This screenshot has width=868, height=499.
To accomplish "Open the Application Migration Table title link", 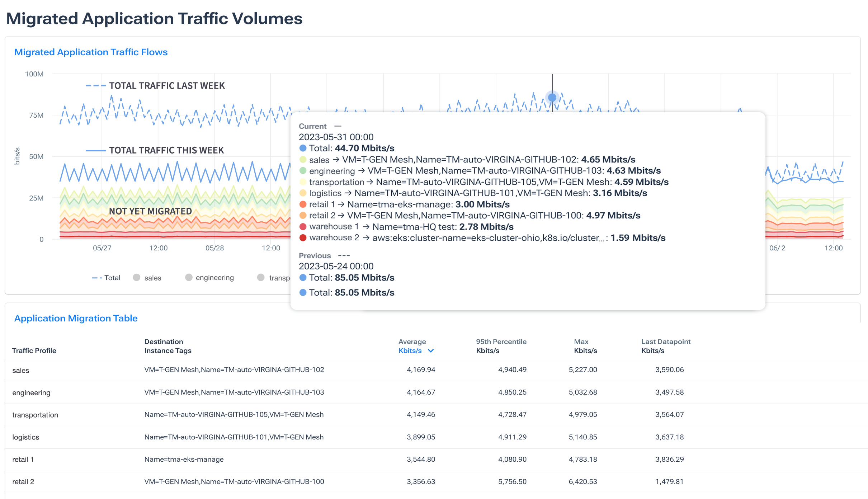I will 76,318.
